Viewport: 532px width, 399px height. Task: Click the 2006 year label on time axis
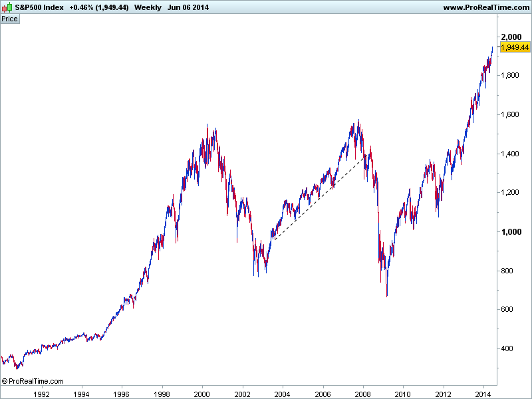tap(323, 394)
